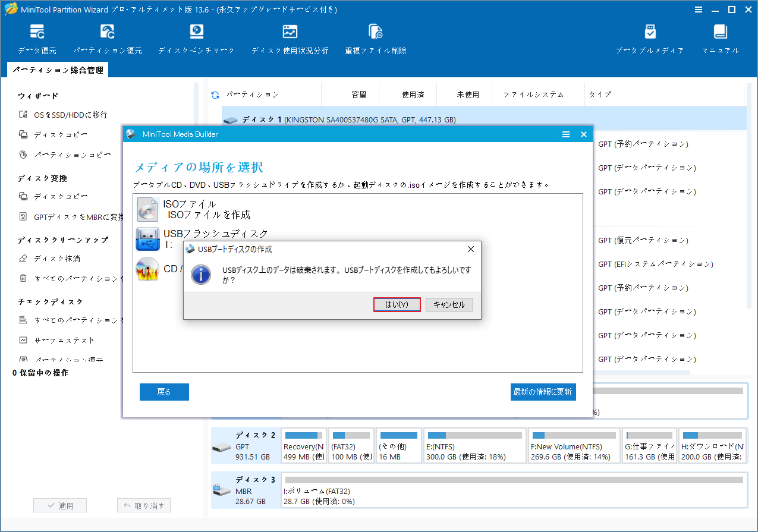
Task: Click the OSをSSD/HDDに移行 wizard icon
Action: pos(23,115)
